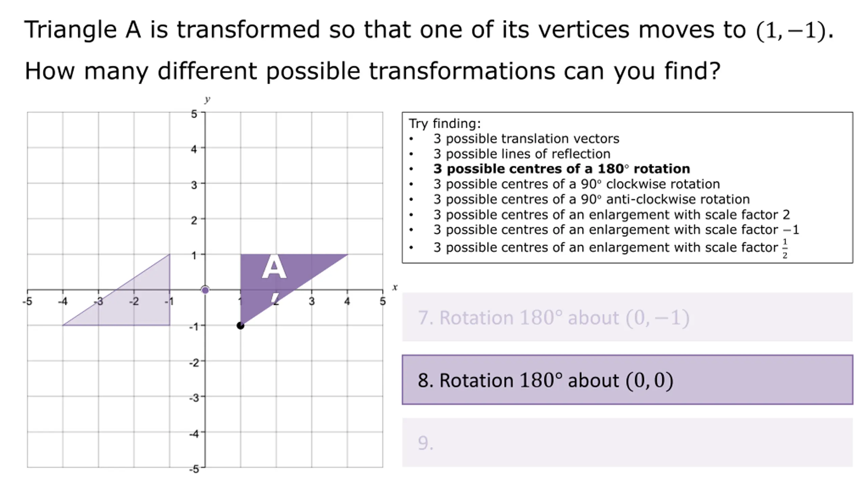Click the bold hint about 180° rotation centres
Viewport: 868px width, 488px height.
pos(561,169)
